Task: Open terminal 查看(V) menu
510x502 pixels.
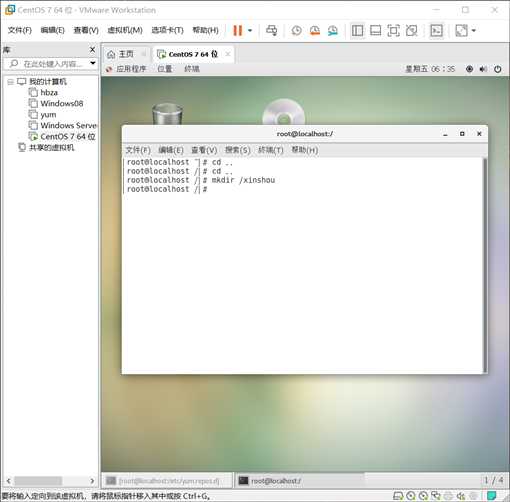Action: point(204,150)
